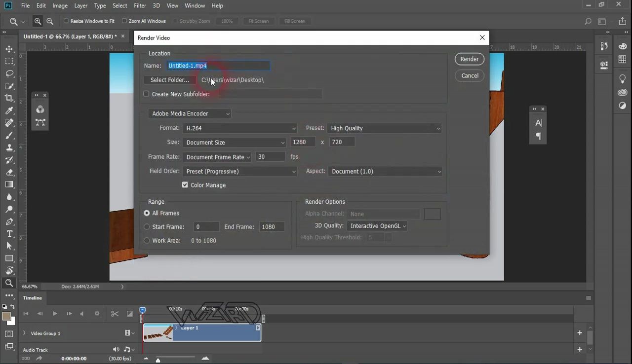Click the Cancel button

(x=470, y=75)
